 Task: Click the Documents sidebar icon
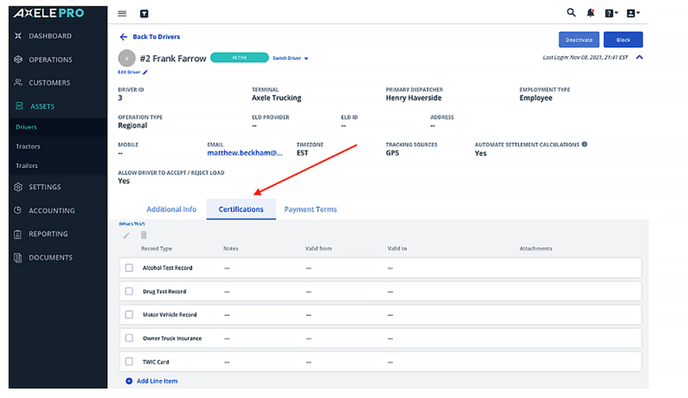coord(18,258)
